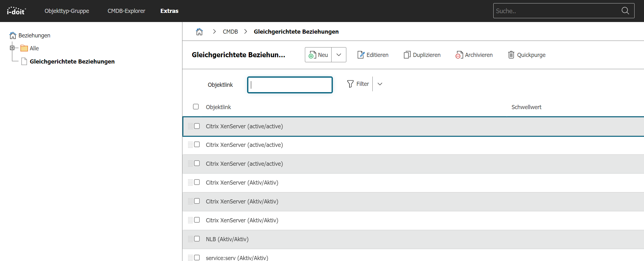
Task: Focus the Objektlink filter input field
Action: point(290,85)
